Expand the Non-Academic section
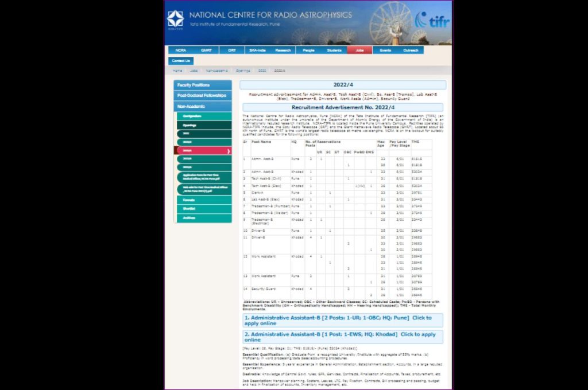 [202, 105]
